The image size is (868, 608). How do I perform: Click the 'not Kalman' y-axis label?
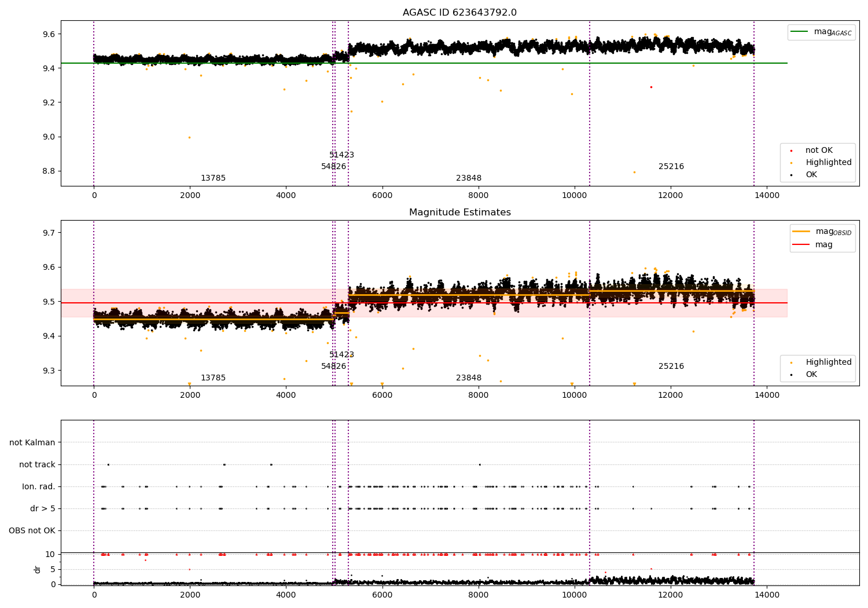[x=32, y=442]
